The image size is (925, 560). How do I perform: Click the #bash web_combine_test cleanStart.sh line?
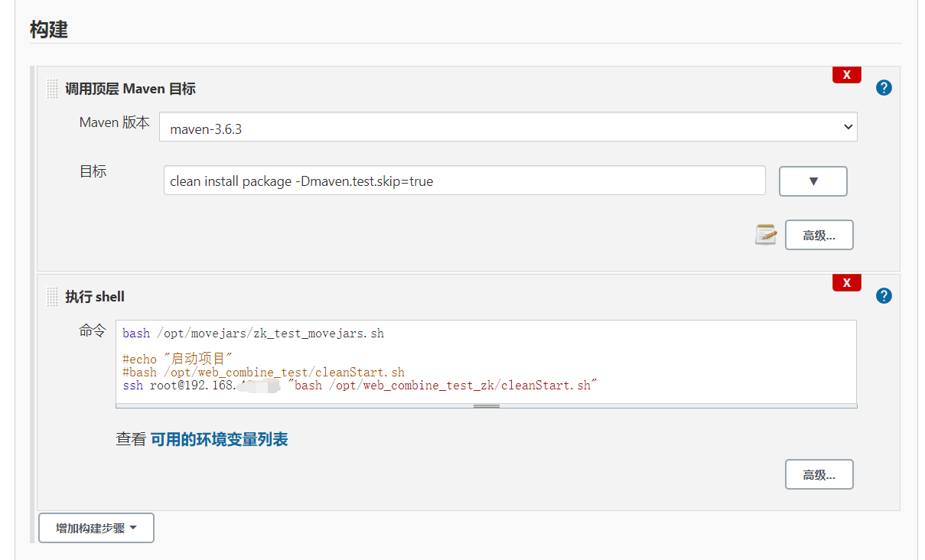tap(263, 373)
